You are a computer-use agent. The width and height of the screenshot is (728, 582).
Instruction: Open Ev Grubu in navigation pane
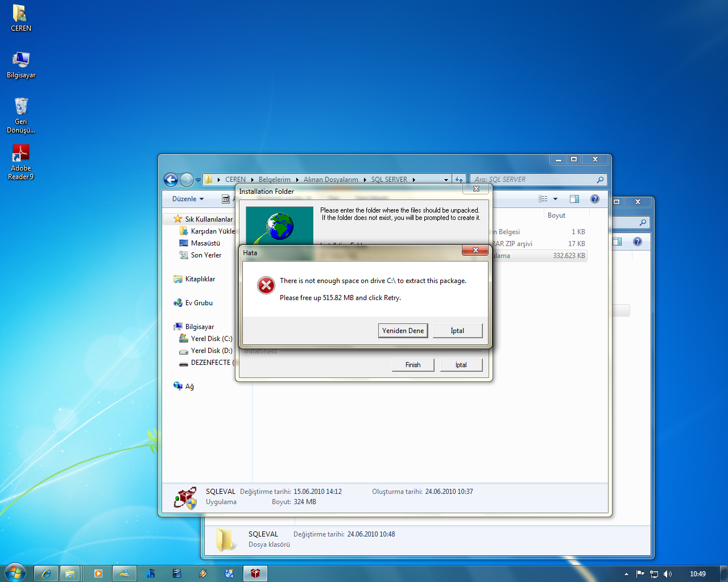(198, 303)
